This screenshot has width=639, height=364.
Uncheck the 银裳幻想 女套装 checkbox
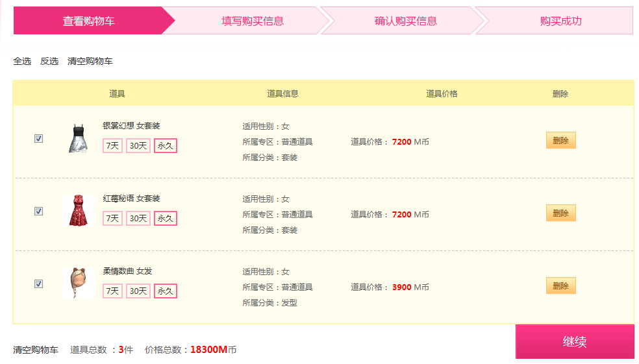point(39,138)
